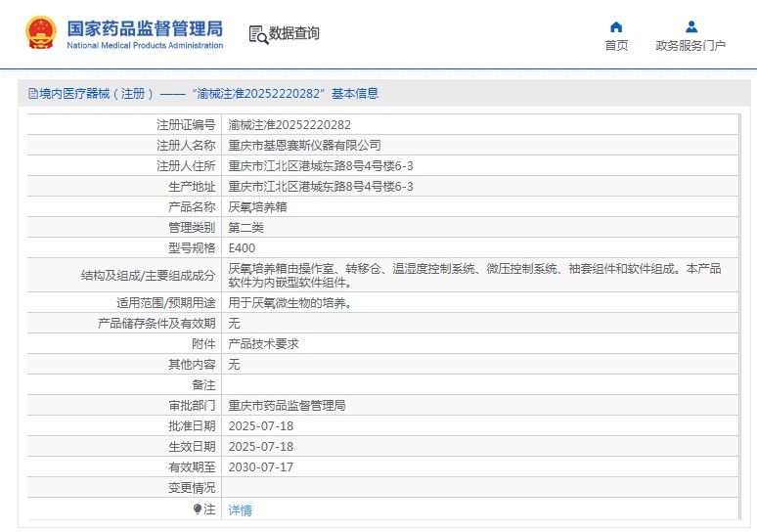Click the document icon before 境内医疗器械
The height and width of the screenshot is (532, 757).
[x=33, y=93]
